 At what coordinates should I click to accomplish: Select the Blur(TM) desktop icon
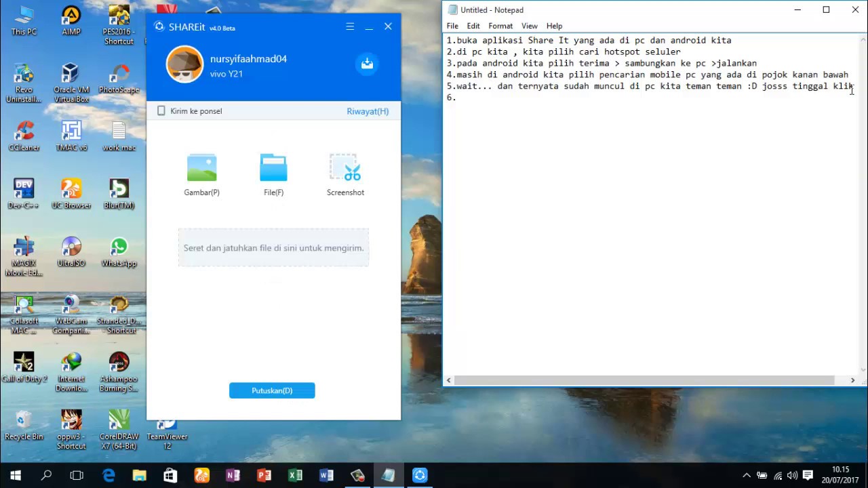coord(119,194)
